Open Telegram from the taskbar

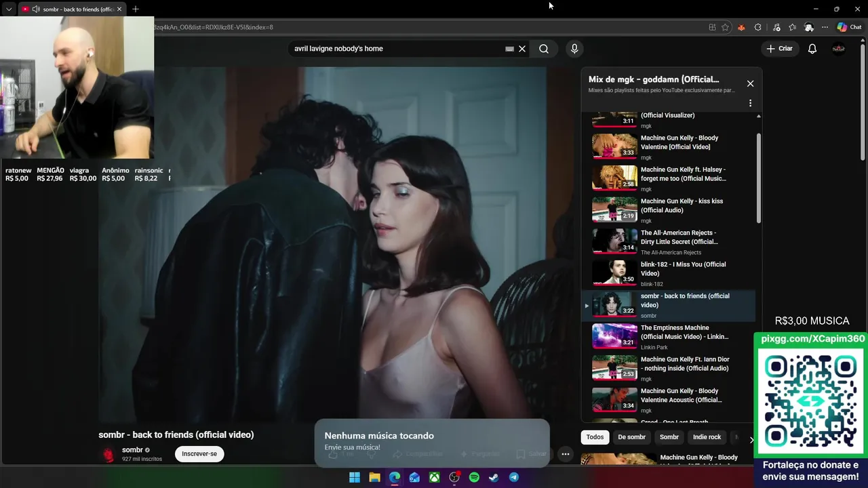[x=513, y=477]
